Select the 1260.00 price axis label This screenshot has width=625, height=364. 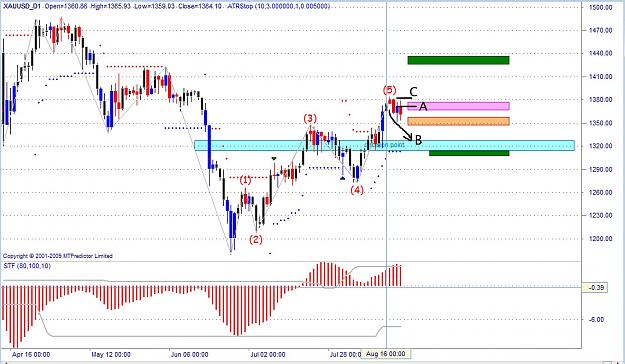pos(600,192)
